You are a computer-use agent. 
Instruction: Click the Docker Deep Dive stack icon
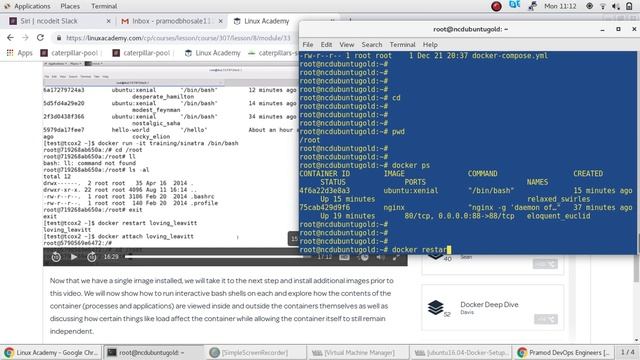pyautogui.click(x=436, y=307)
